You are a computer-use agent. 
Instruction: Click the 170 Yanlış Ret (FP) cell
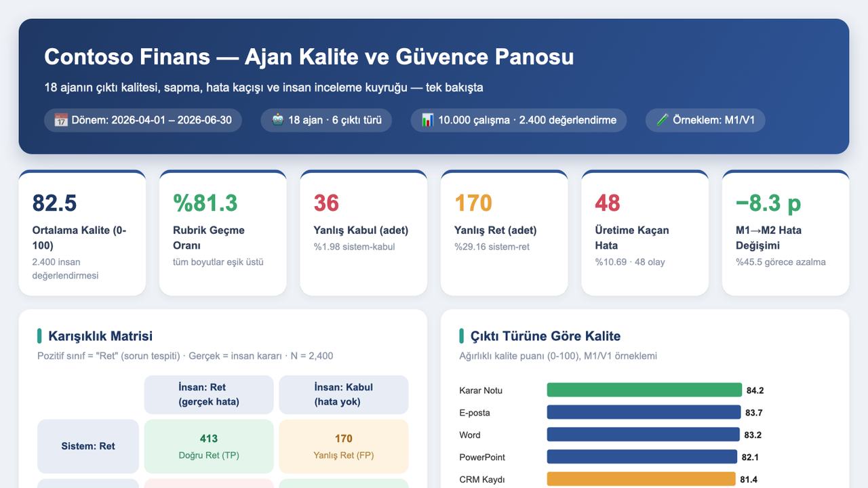344,446
